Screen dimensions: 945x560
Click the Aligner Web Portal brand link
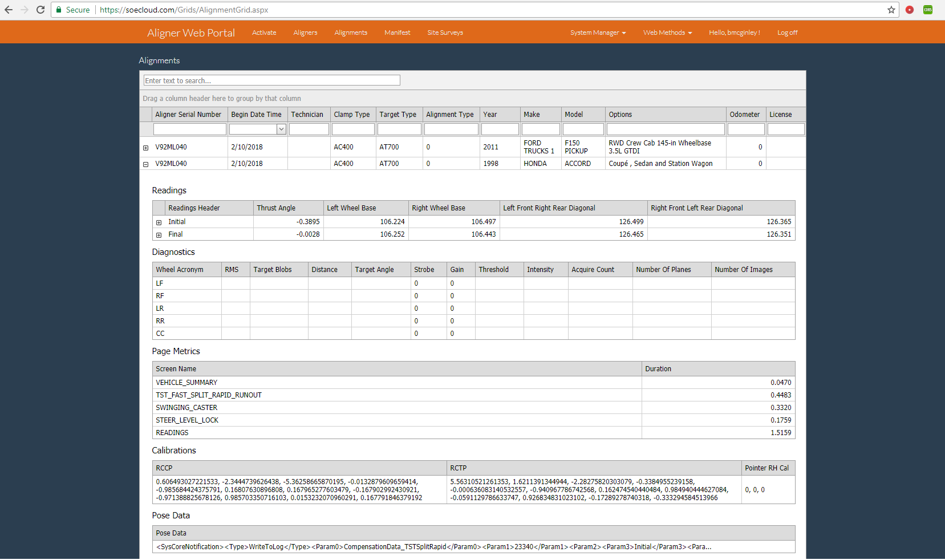pyautogui.click(x=191, y=33)
